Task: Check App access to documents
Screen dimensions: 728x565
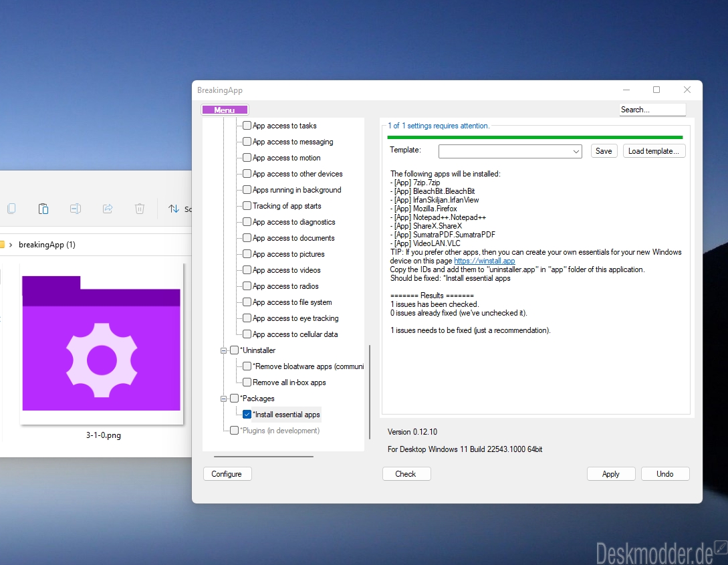Action: click(247, 237)
